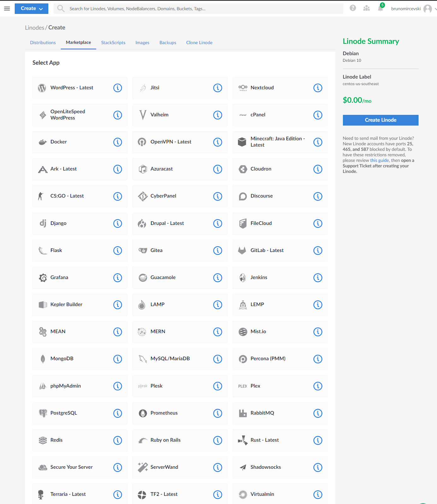Switch to the Distributions tab

(43, 43)
